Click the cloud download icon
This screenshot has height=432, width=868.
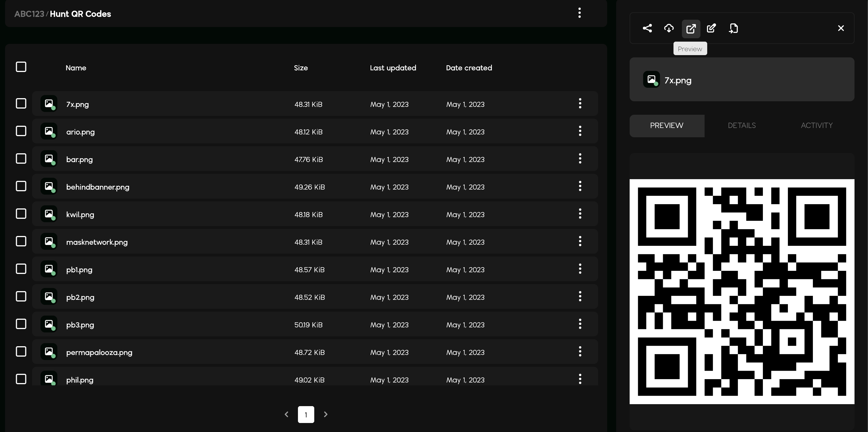669,28
